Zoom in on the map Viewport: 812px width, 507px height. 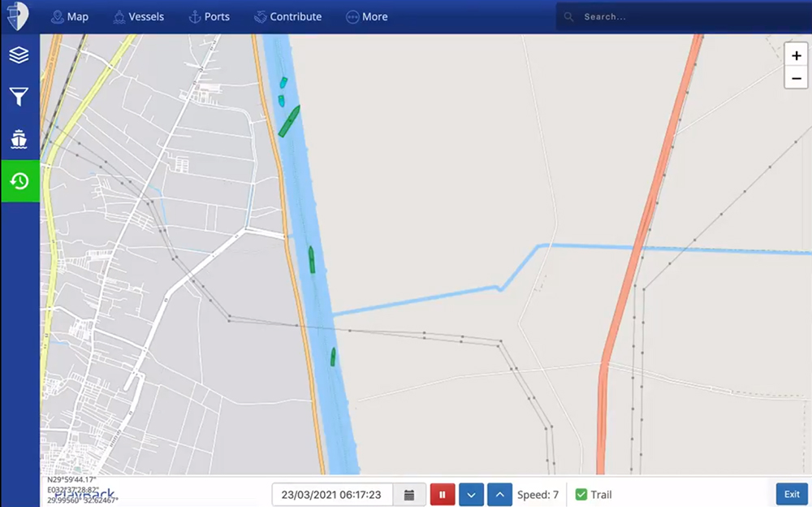click(797, 56)
